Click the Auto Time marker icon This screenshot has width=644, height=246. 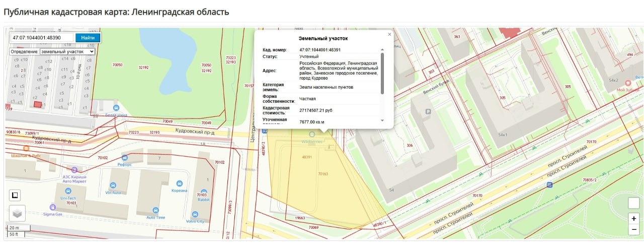click(155, 210)
